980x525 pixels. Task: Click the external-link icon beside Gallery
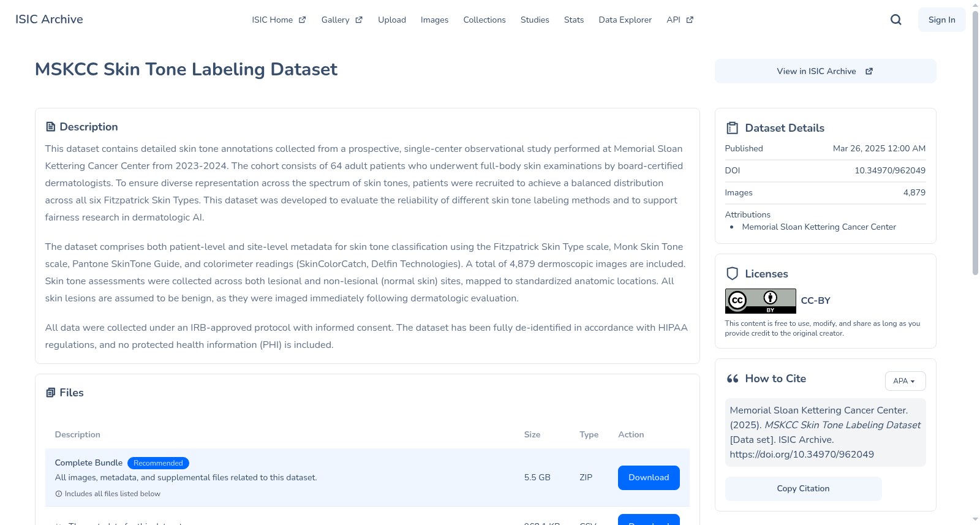click(x=359, y=20)
